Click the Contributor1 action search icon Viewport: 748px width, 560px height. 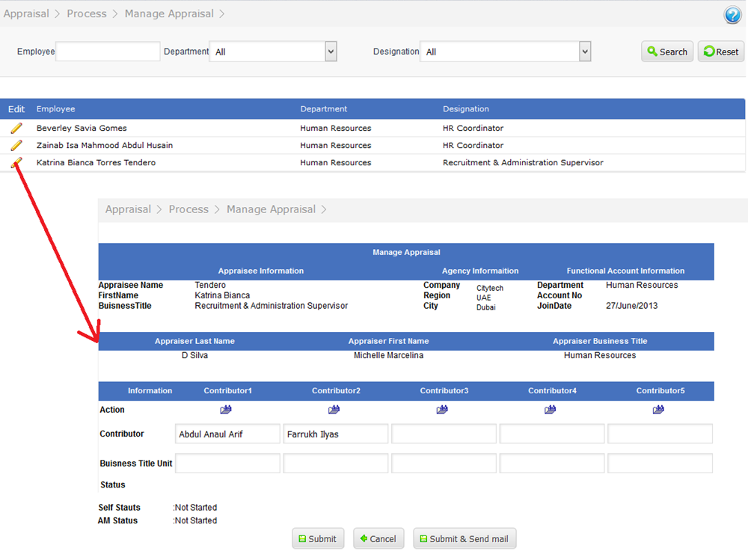[226, 409]
